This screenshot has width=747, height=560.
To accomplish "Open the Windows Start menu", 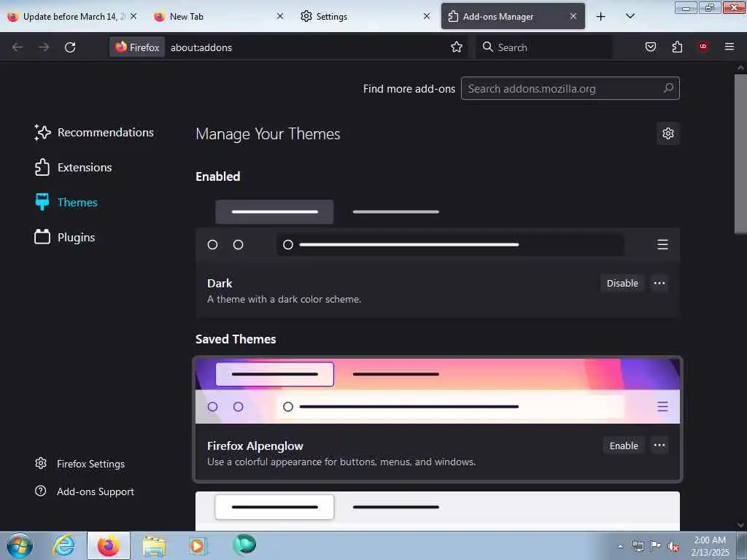I will (x=20, y=545).
